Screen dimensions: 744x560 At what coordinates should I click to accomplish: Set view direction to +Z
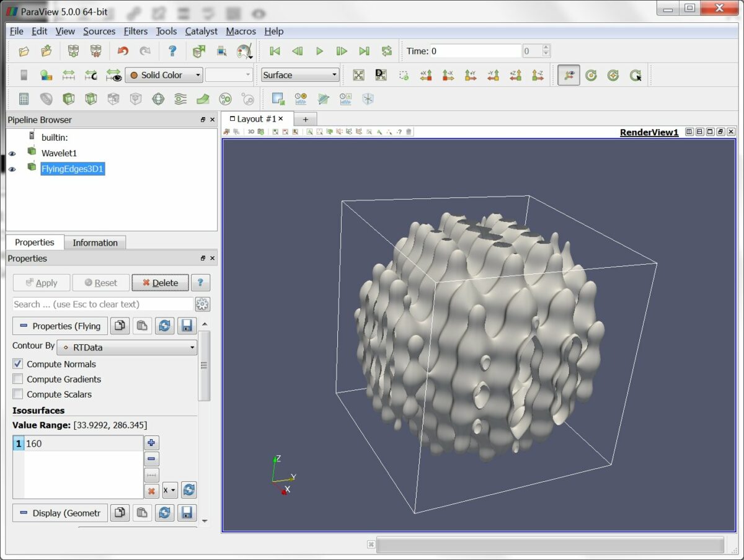515,75
